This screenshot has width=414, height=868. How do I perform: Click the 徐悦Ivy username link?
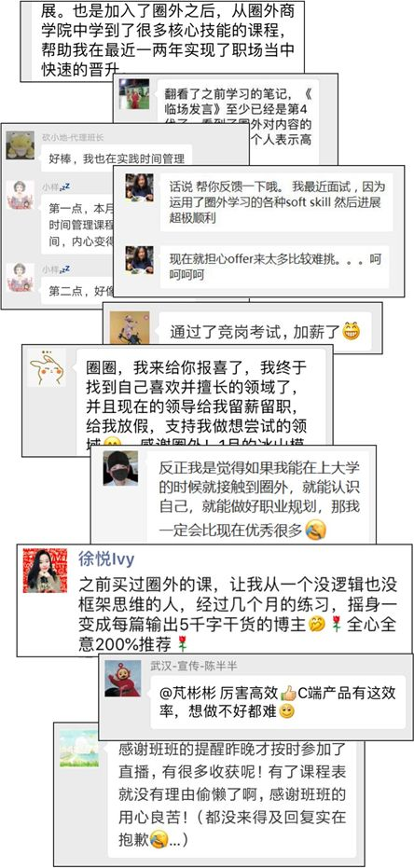point(106,559)
